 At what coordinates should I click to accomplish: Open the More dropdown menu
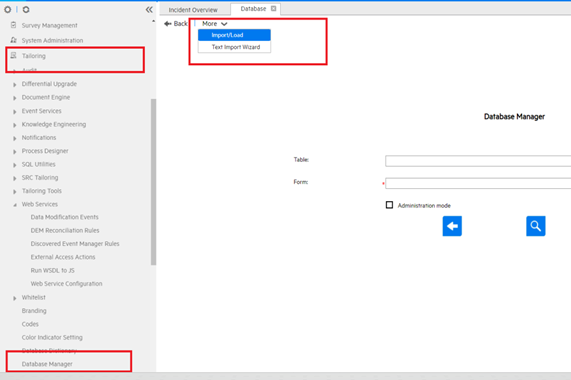(x=214, y=24)
